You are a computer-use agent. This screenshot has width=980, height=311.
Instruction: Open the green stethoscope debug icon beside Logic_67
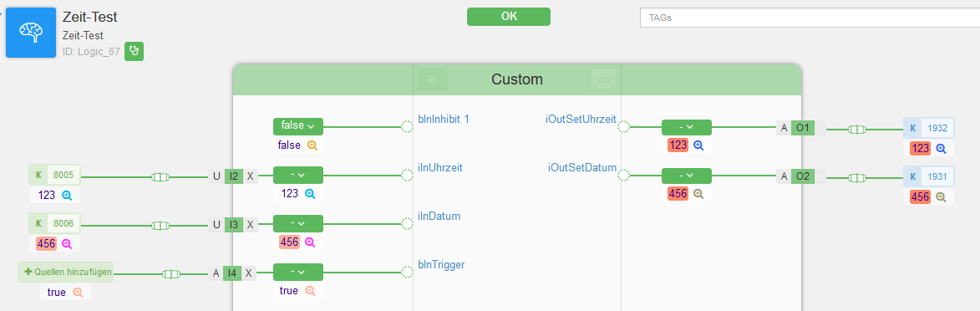tap(134, 51)
